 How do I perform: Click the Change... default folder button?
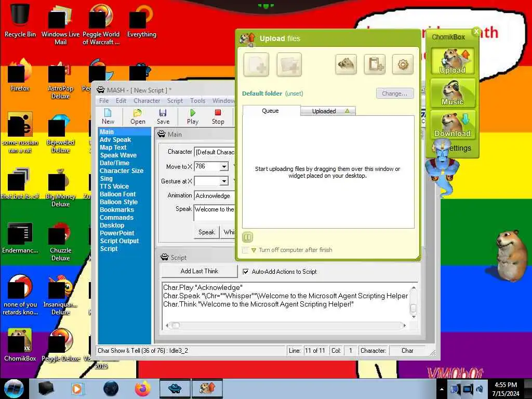[x=395, y=94]
